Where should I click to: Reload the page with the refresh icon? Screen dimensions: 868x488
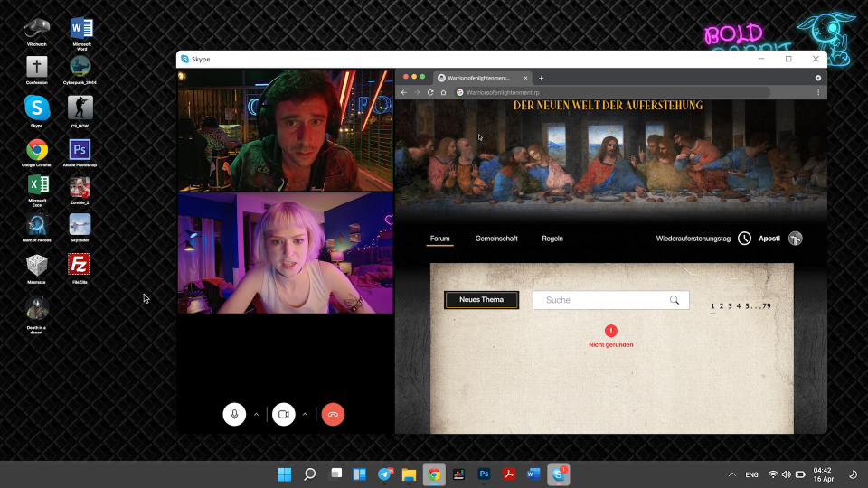[x=430, y=92]
